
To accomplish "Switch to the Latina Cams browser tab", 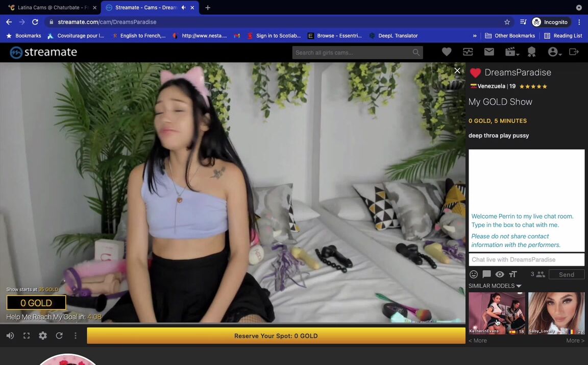I will pyautogui.click(x=51, y=8).
